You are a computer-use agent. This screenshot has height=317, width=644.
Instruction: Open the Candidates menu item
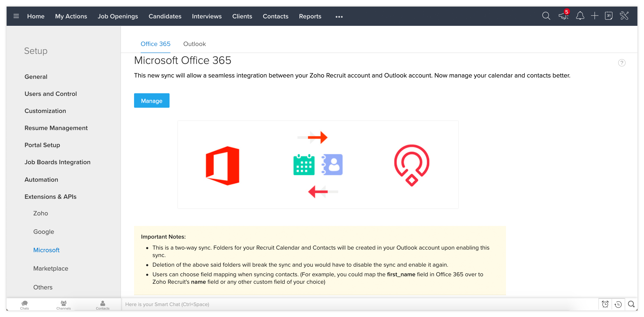pyautogui.click(x=165, y=16)
